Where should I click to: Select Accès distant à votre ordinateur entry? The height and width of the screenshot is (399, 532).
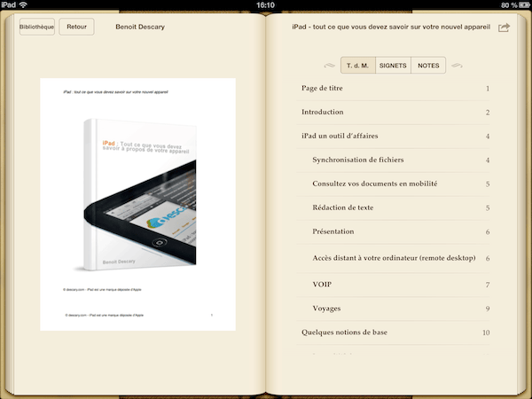(394, 258)
